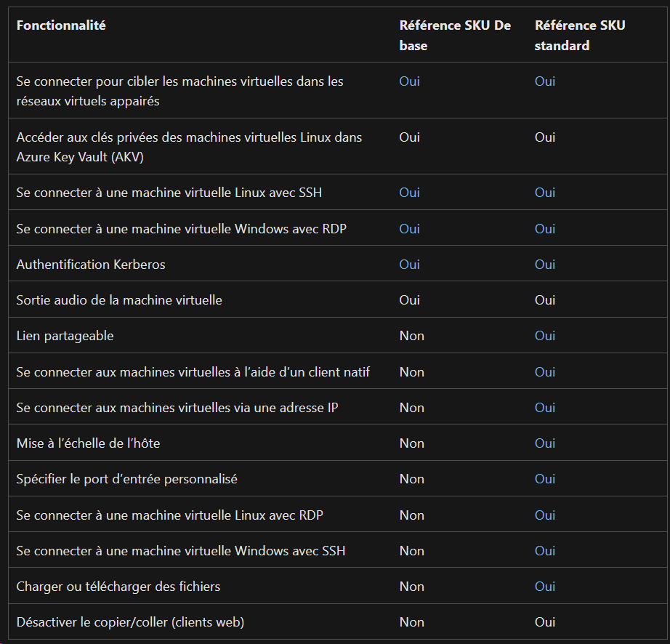
Task: Follow the 'Oui' link for Charger ou télécharger des fichiers
Action: point(545,587)
